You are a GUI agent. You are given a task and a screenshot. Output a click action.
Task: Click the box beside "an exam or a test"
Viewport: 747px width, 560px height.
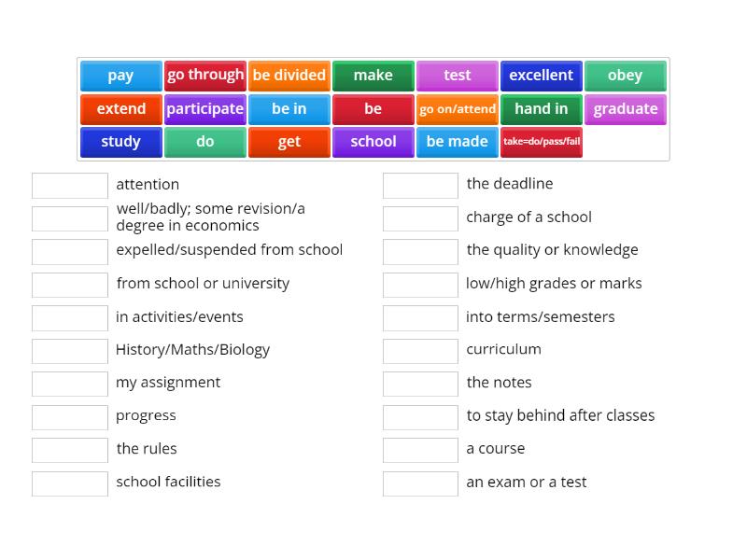(420, 483)
